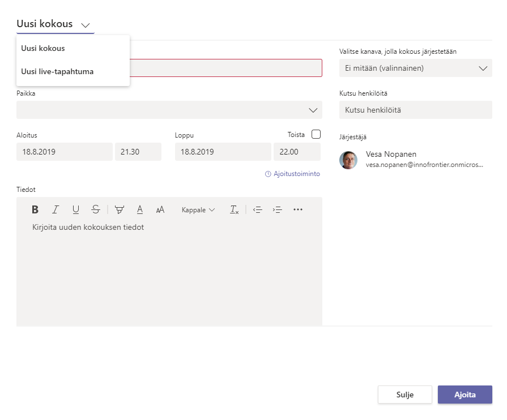The width and height of the screenshot is (507, 420).
Task: Open the font color picker
Action: click(140, 209)
